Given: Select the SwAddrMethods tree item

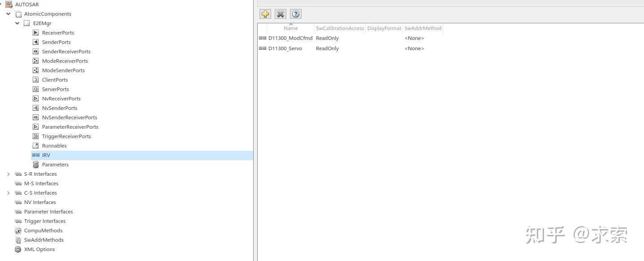Looking at the screenshot, I should click(44, 240).
